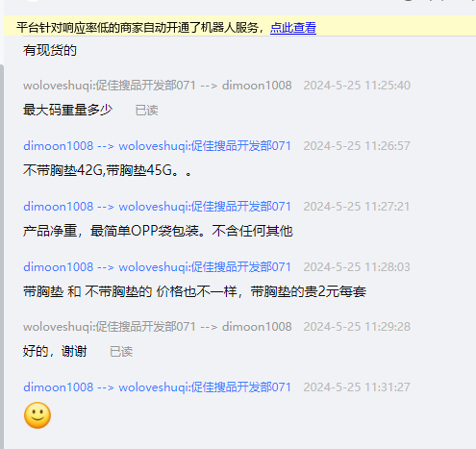Viewport: 476px width, 449px height.
Task: Click the woloveshuqi sender name at 11:25:40
Action: 110,86
